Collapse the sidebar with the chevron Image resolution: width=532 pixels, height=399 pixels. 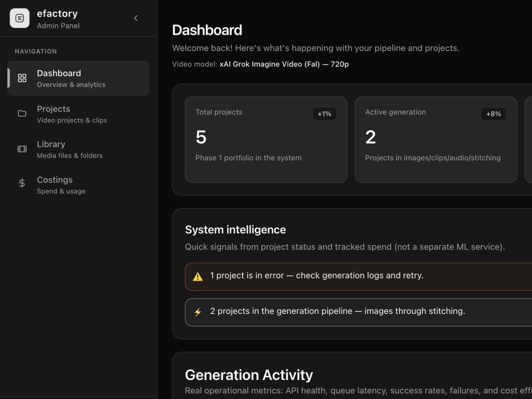coord(136,18)
